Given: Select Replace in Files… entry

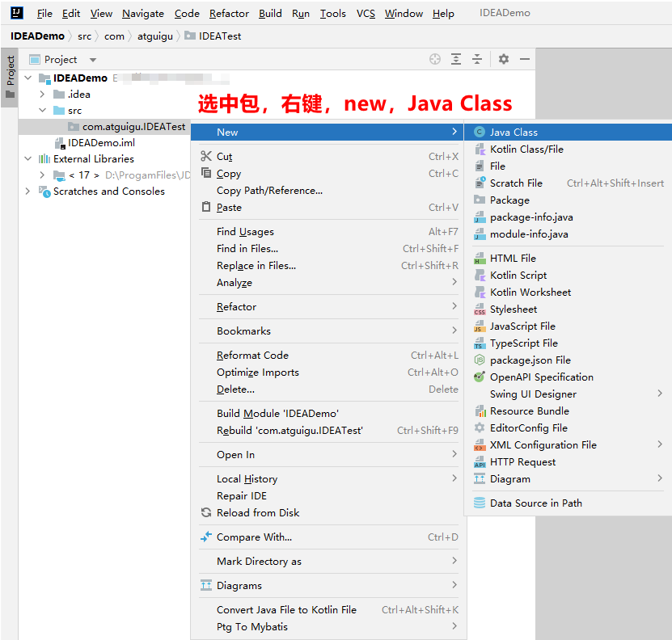Looking at the screenshot, I should [x=328, y=266].
